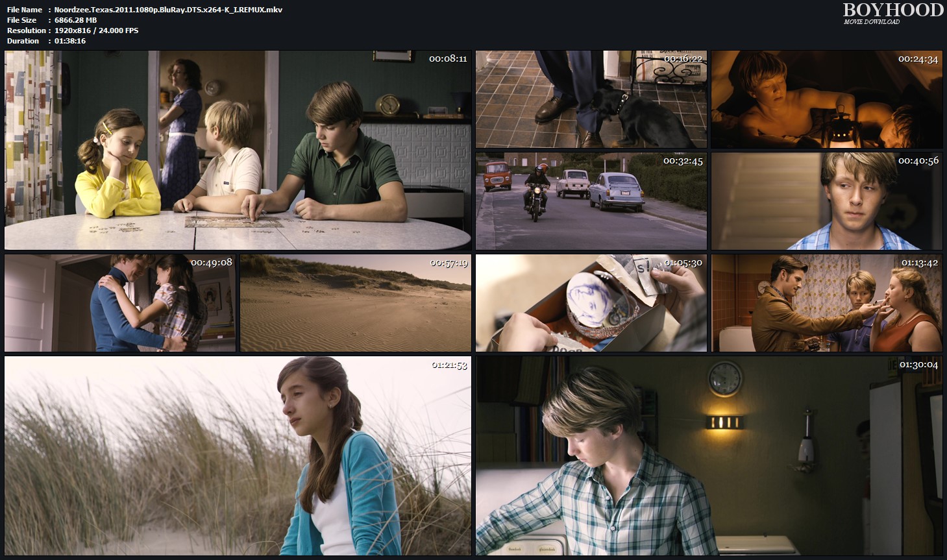
Task: Click the girl in beach grass thumbnail
Action: pyautogui.click(x=238, y=456)
